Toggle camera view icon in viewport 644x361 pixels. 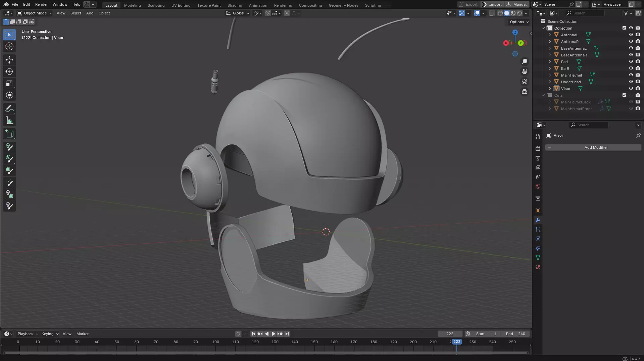525,82
